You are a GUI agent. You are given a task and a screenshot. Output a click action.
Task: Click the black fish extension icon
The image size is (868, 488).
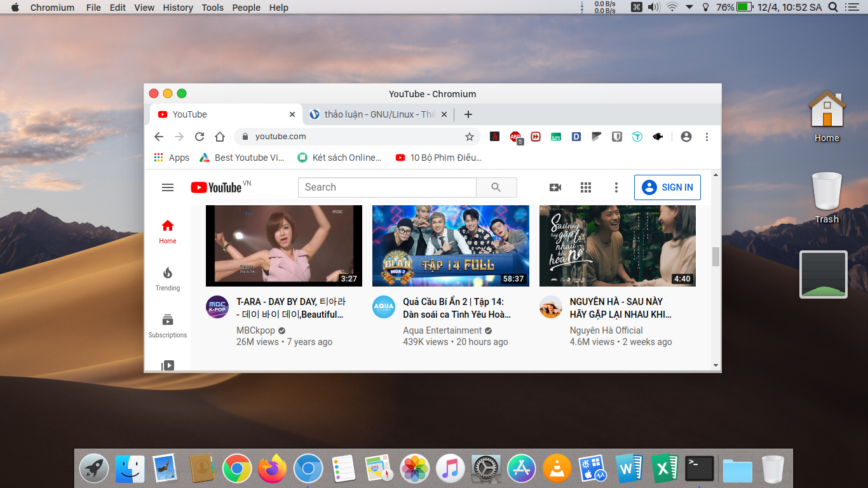658,137
